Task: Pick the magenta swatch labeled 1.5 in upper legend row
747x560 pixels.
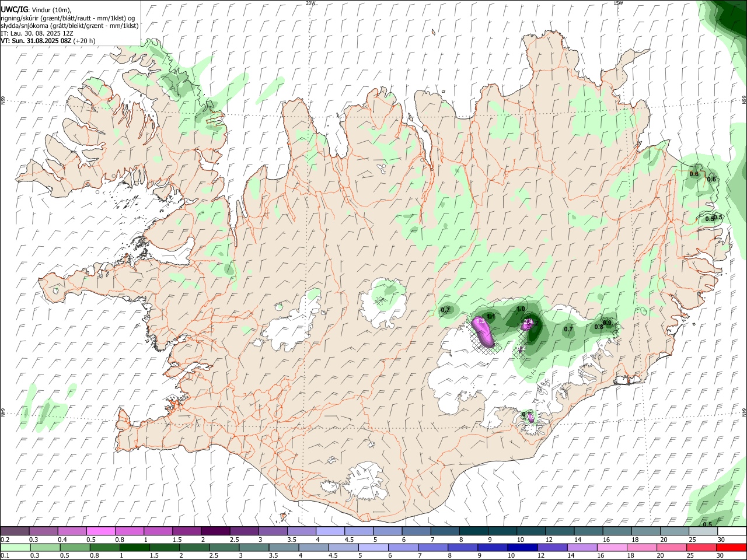Action: [186, 531]
